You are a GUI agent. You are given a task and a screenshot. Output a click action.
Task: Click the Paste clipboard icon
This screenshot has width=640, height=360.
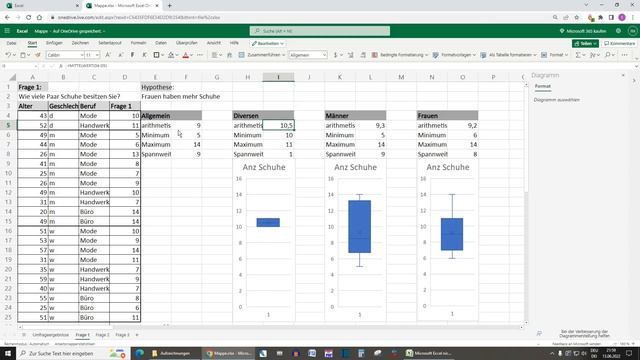pos(23,55)
